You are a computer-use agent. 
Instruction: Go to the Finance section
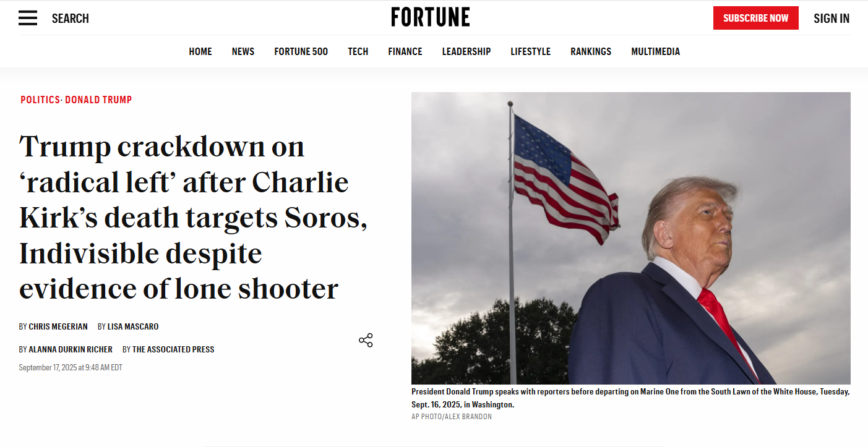pyautogui.click(x=405, y=52)
